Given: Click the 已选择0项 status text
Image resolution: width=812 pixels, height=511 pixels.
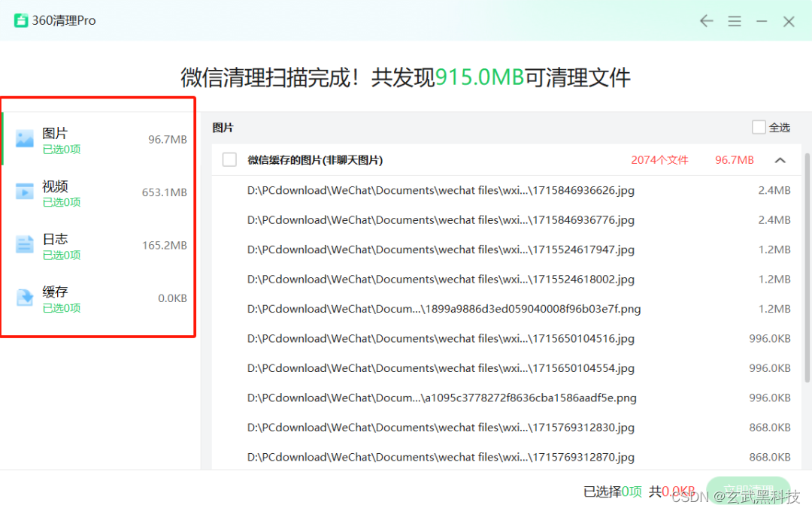Looking at the screenshot, I should 613,491.
